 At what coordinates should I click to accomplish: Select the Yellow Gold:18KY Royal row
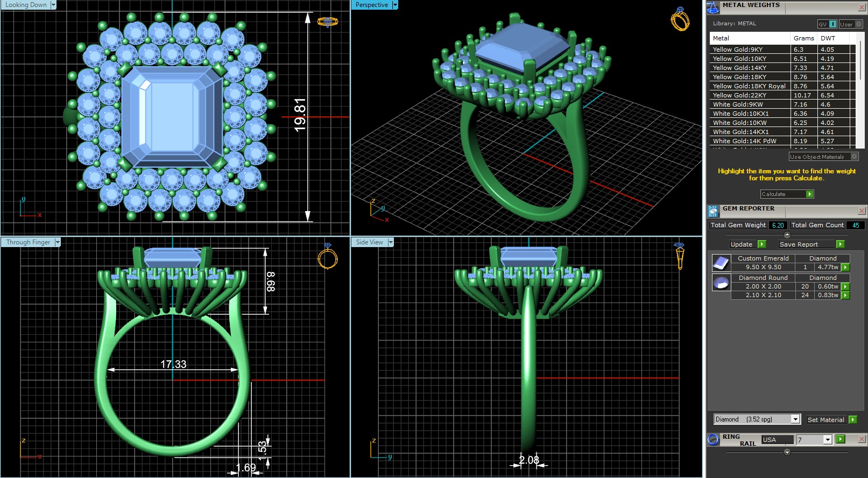coord(783,86)
